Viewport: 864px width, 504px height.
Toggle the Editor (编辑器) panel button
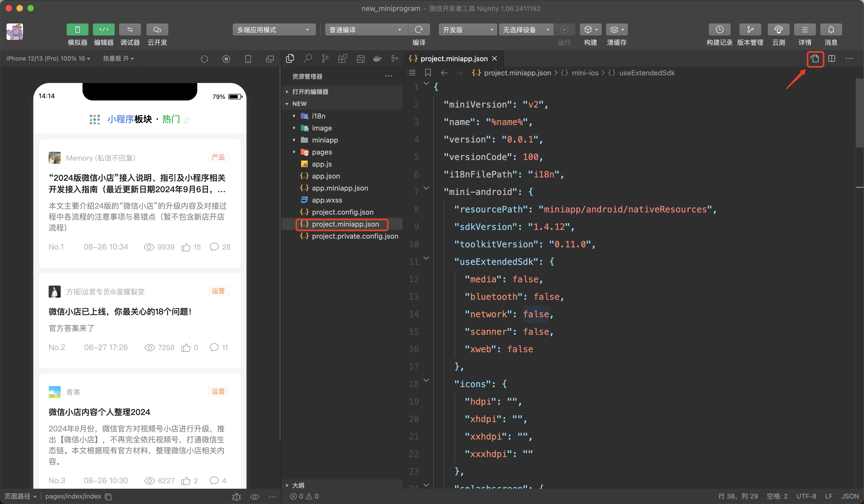click(104, 29)
